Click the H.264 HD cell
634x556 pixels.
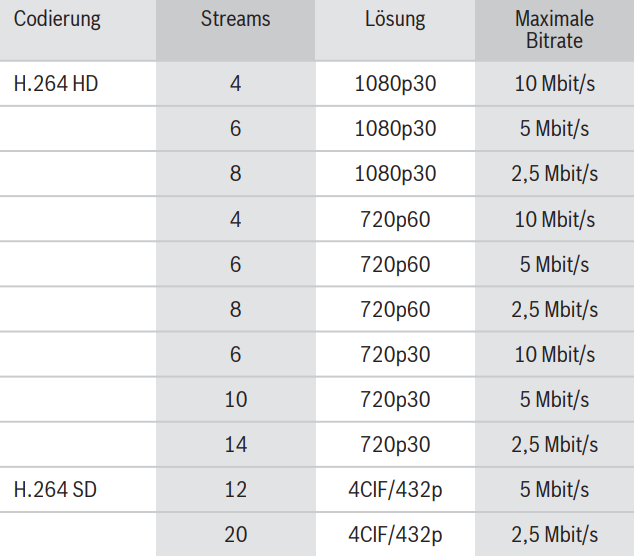pos(56,84)
